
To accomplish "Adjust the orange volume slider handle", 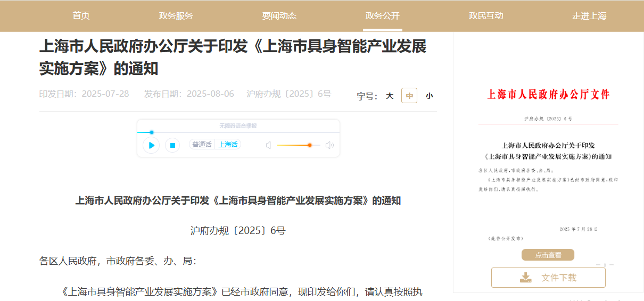I will point(309,145).
